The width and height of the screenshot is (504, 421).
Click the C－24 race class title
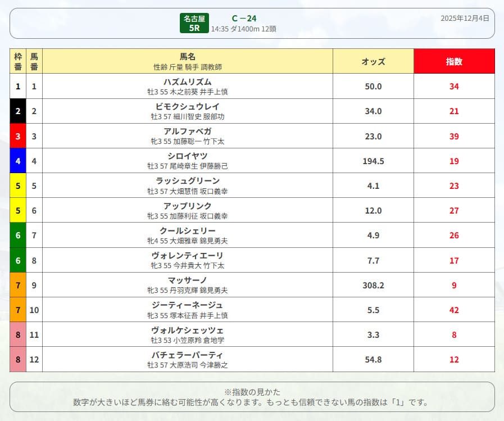click(244, 18)
